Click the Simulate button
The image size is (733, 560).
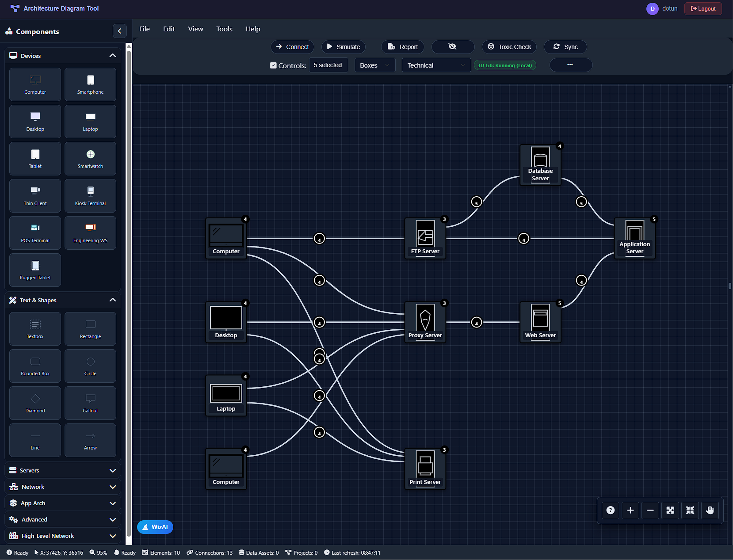click(x=344, y=46)
